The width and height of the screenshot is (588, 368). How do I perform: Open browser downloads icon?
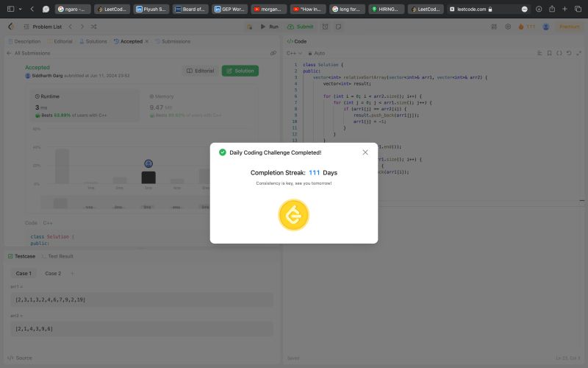[x=539, y=9]
